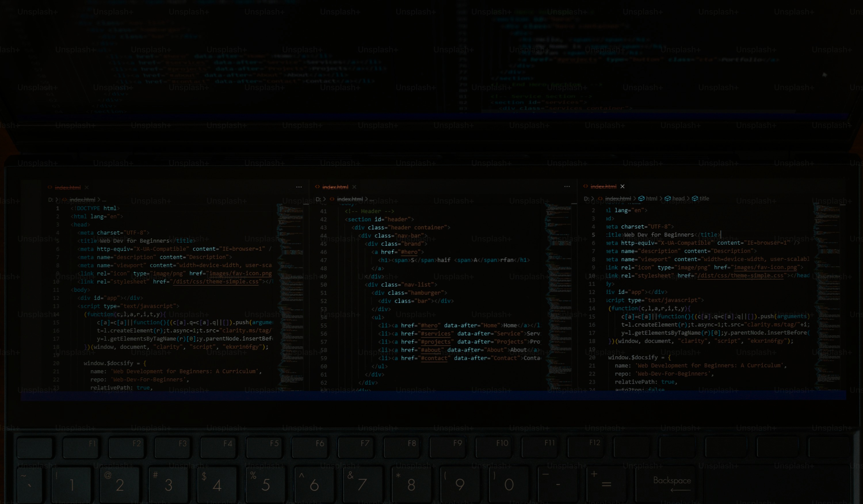The height and width of the screenshot is (504, 863).
Task: Close the left pane's index.html tab
Action: coord(87,188)
